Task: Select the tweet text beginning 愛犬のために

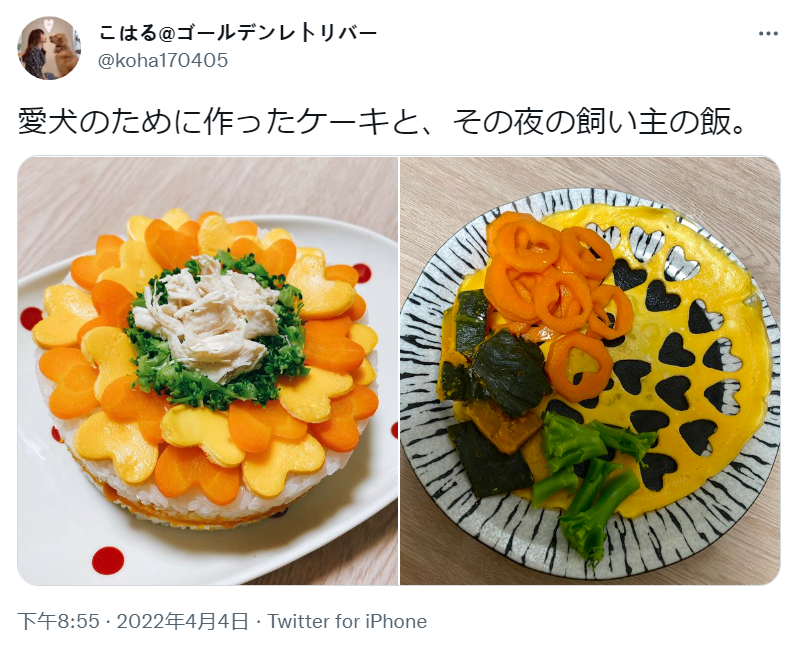Action: pos(383,122)
